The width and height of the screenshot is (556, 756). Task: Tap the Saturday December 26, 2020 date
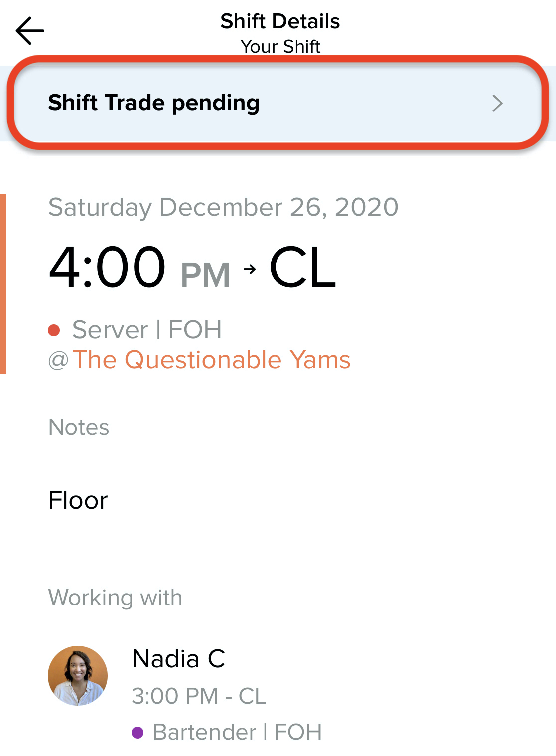(x=223, y=207)
